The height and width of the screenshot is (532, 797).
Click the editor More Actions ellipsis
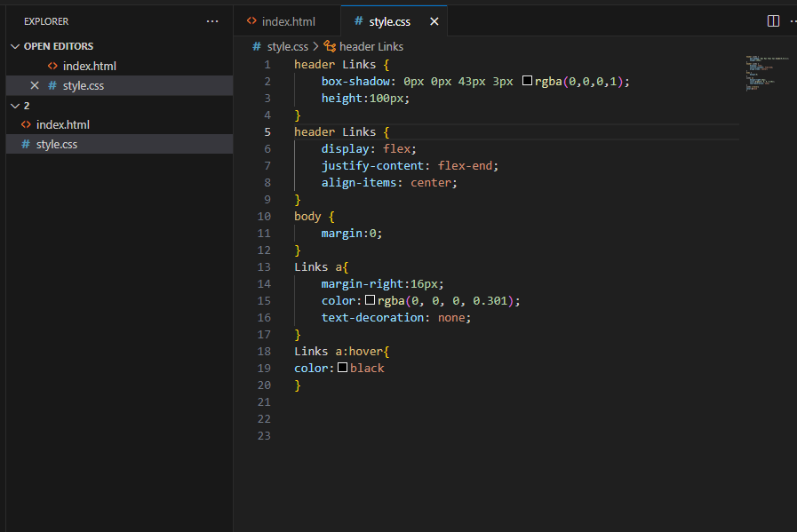click(792, 20)
